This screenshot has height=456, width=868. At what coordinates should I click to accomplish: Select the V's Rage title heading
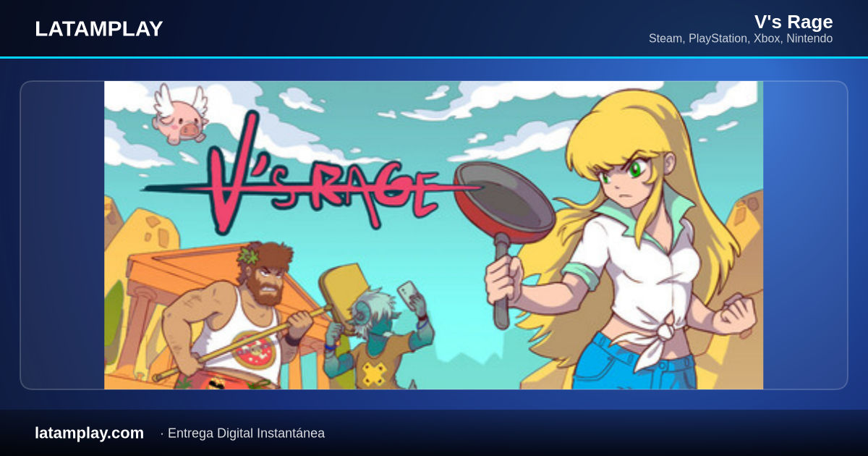pos(793,22)
